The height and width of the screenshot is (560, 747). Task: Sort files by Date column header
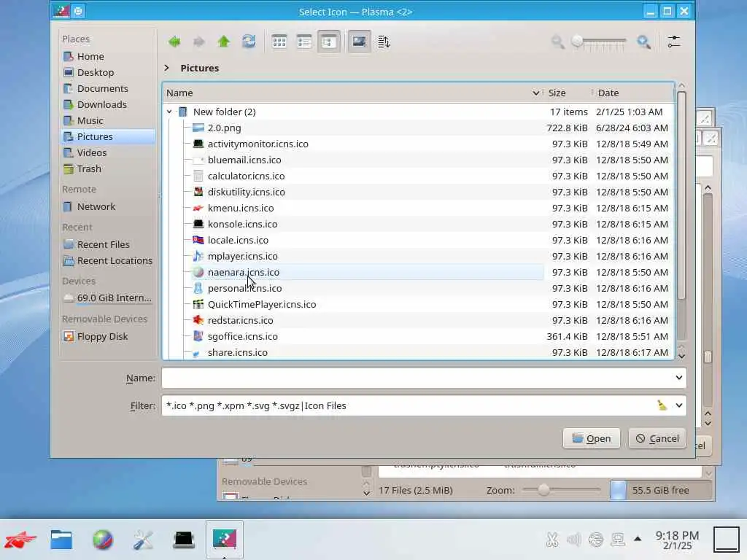632,93
